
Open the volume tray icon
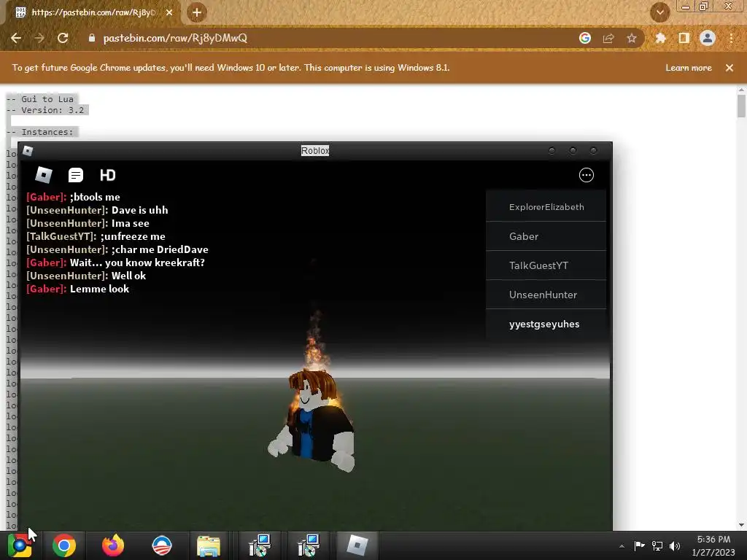click(675, 545)
